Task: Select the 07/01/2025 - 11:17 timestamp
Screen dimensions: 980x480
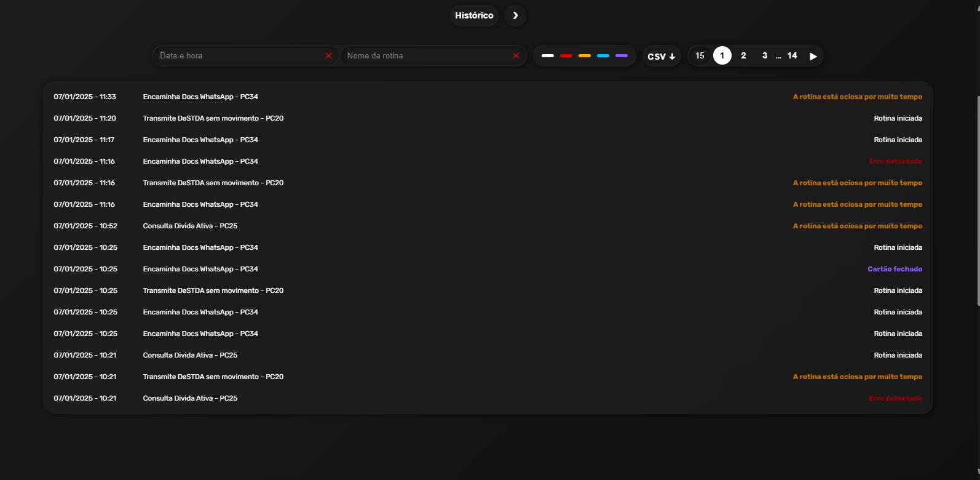Action: click(x=84, y=140)
